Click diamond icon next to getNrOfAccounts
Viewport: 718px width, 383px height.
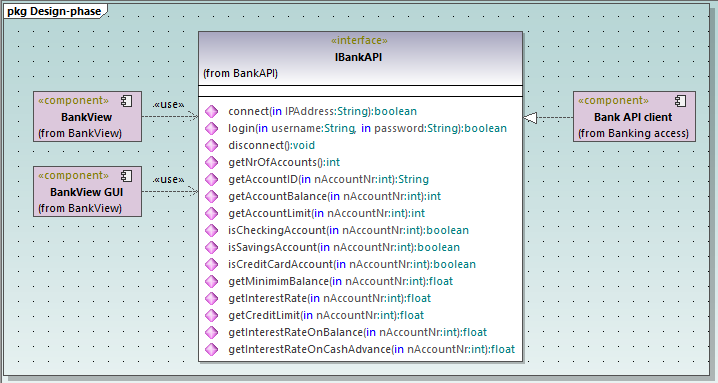point(212,162)
